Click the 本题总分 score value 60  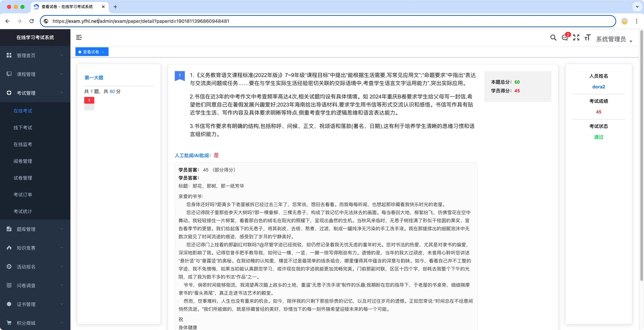tap(517, 82)
